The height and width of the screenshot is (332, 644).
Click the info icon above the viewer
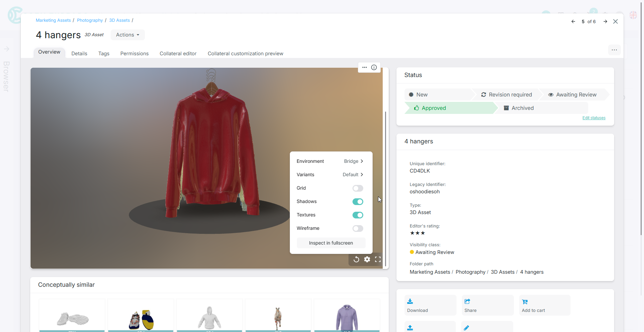pyautogui.click(x=374, y=67)
